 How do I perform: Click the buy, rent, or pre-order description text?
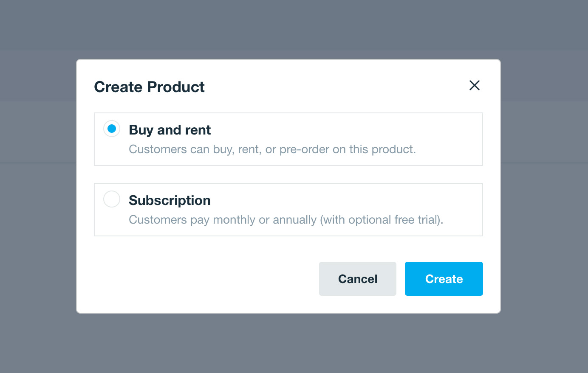coord(272,149)
